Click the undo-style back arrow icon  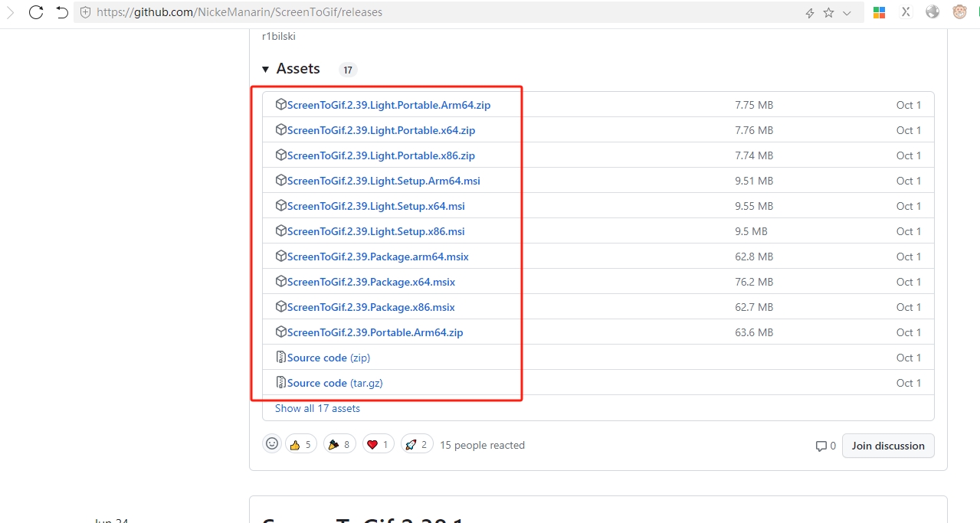tap(62, 12)
